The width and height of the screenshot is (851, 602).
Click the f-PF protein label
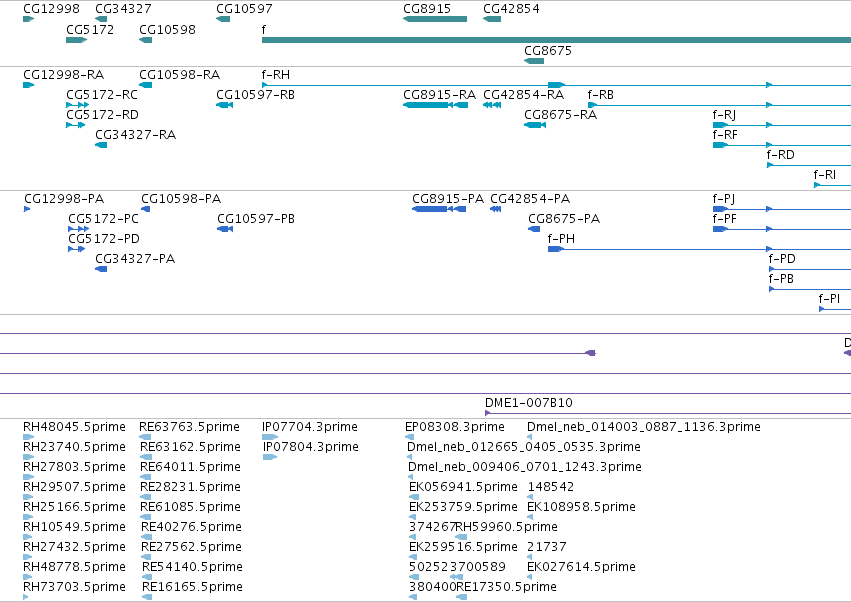pyautogui.click(x=725, y=219)
